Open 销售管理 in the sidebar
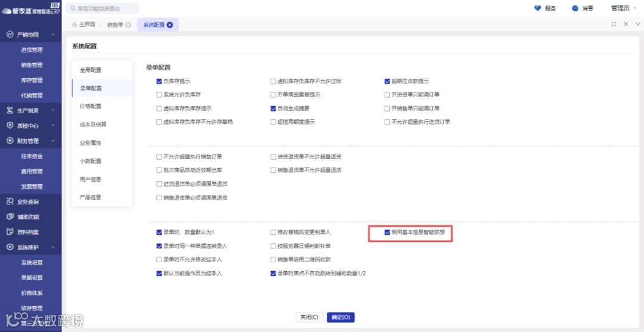The width and height of the screenshot is (644, 332). (31, 65)
